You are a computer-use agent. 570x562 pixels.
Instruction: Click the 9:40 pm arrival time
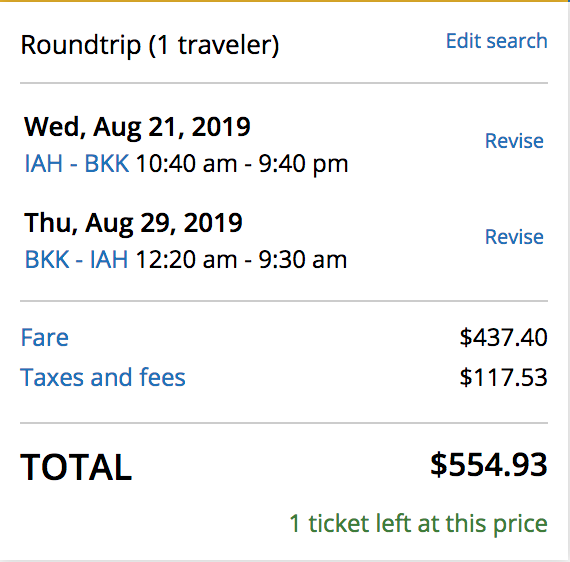point(303,164)
